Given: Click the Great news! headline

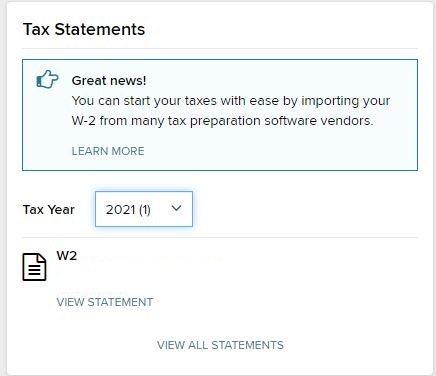Looking at the screenshot, I should (109, 81).
